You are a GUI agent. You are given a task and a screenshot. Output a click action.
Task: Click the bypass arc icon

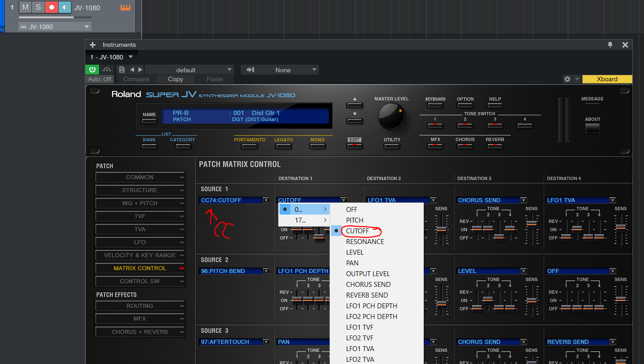pyautogui.click(x=107, y=70)
